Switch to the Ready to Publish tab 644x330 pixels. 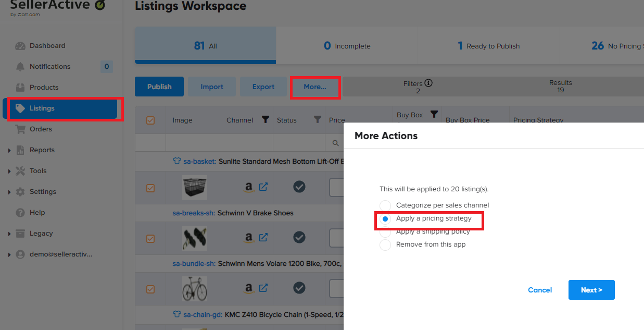[488, 46]
